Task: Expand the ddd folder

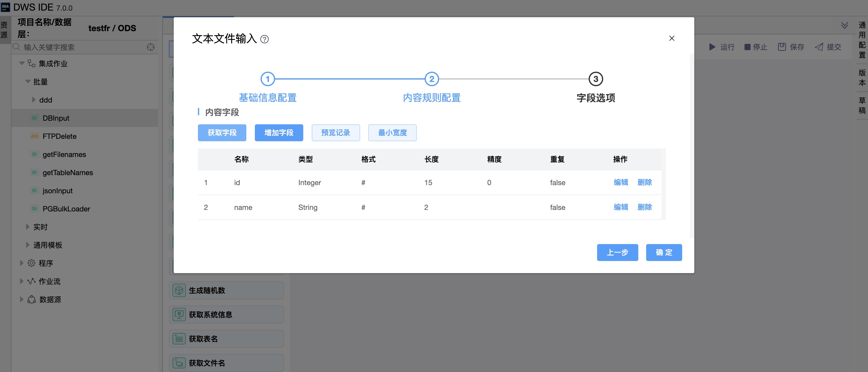Action: coord(33,100)
